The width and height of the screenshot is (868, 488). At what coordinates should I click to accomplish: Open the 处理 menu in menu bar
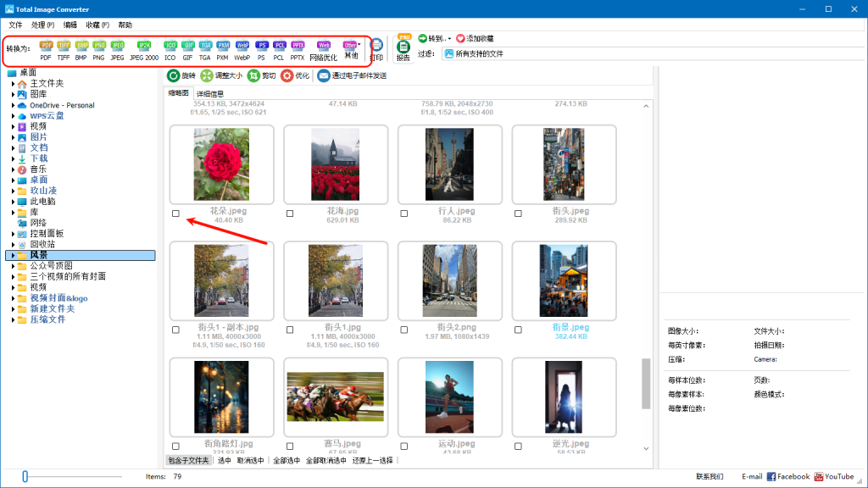[x=43, y=25]
